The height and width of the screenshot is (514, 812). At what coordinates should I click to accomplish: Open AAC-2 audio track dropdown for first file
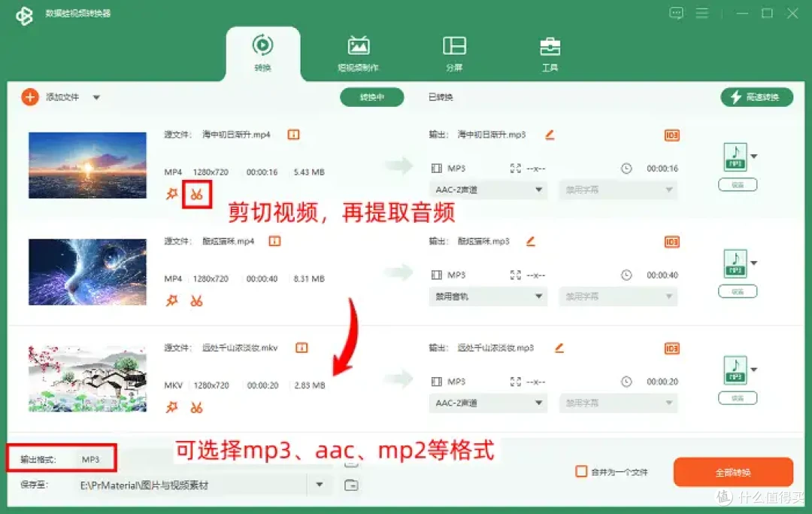(488, 190)
